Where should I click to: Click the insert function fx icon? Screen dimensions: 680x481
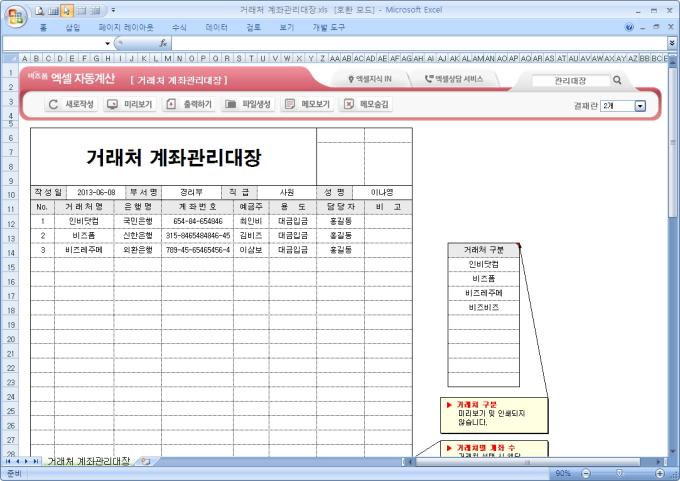[x=163, y=43]
